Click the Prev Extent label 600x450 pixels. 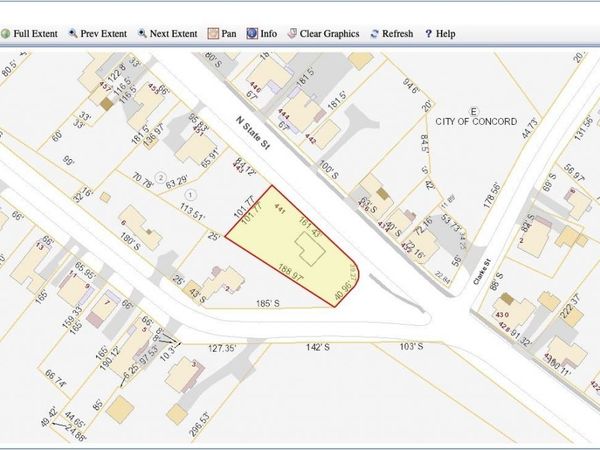(103, 34)
